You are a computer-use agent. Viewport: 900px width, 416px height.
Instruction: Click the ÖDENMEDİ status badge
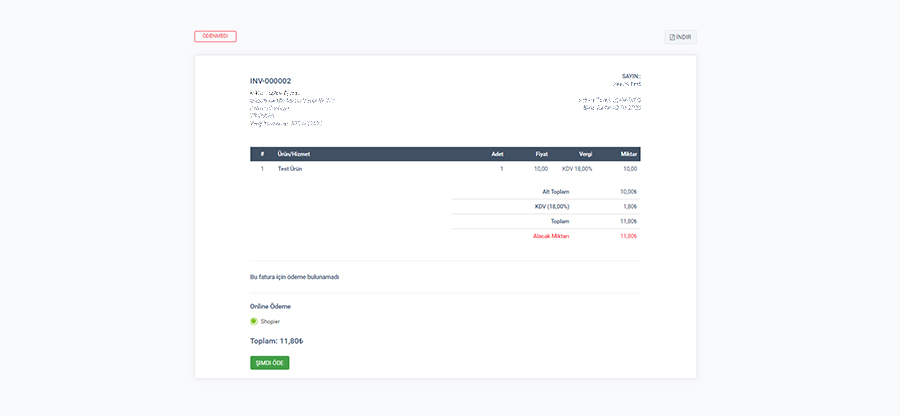215,36
